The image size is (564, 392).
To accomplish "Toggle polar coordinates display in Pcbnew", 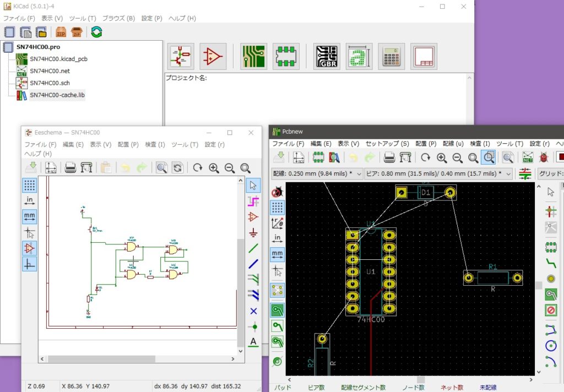I will click(277, 224).
